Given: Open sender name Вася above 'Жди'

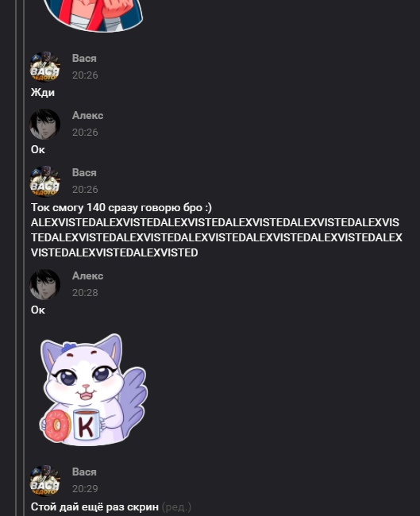Looking at the screenshot, I should (x=84, y=58).
